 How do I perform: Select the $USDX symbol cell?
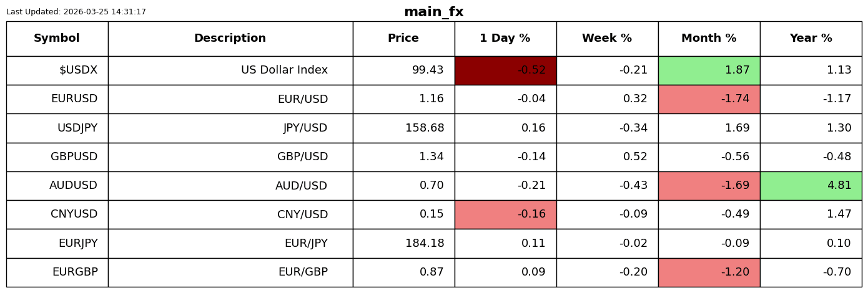click(x=57, y=70)
